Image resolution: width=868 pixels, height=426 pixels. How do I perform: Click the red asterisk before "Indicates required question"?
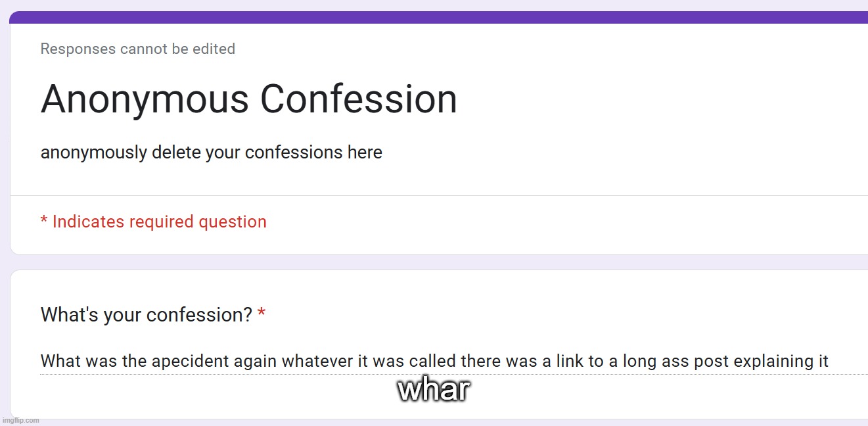coord(43,222)
